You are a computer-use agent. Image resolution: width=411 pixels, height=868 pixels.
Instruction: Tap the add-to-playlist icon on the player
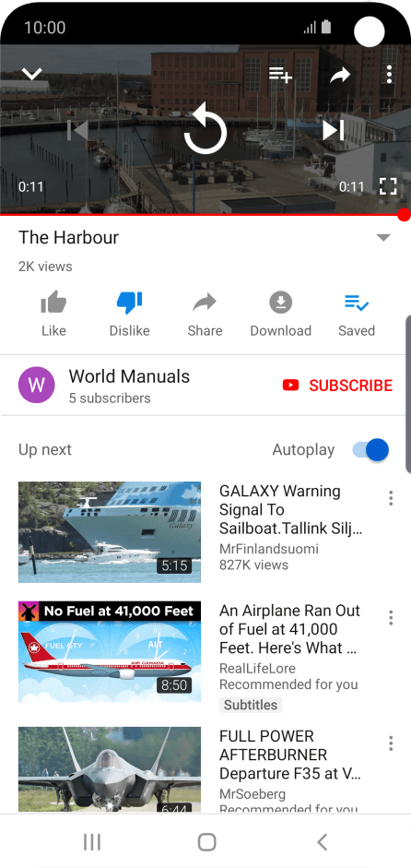click(x=280, y=75)
